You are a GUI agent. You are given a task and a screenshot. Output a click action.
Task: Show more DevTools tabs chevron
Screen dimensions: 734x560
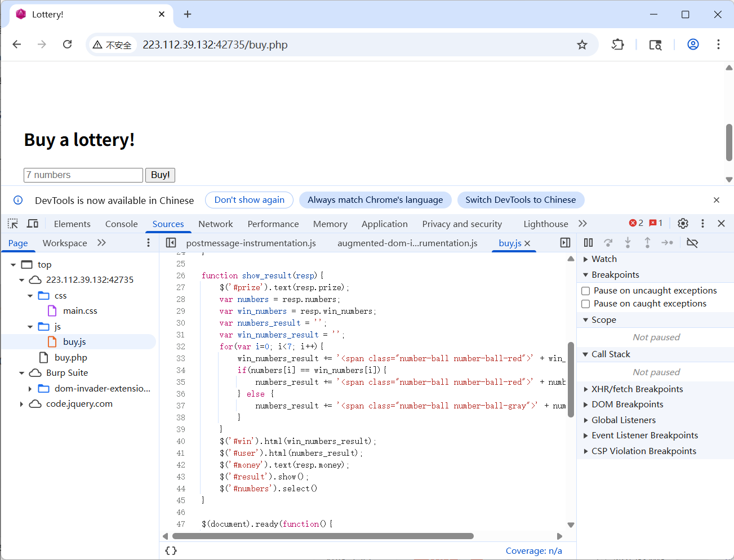point(582,224)
